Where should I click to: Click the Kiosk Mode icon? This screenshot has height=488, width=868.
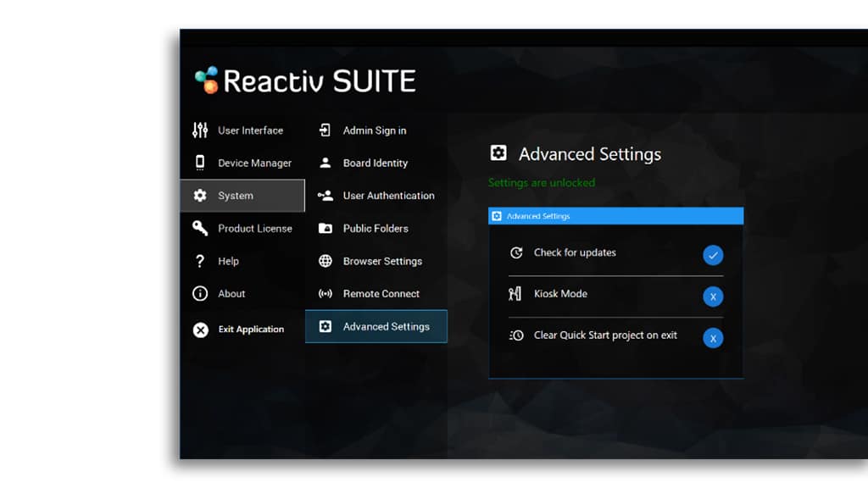point(515,294)
